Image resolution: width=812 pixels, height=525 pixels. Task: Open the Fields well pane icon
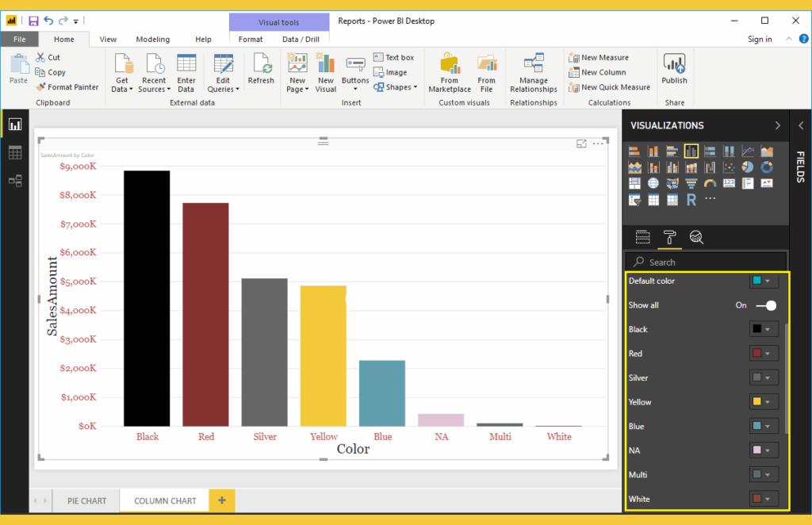[x=642, y=237]
